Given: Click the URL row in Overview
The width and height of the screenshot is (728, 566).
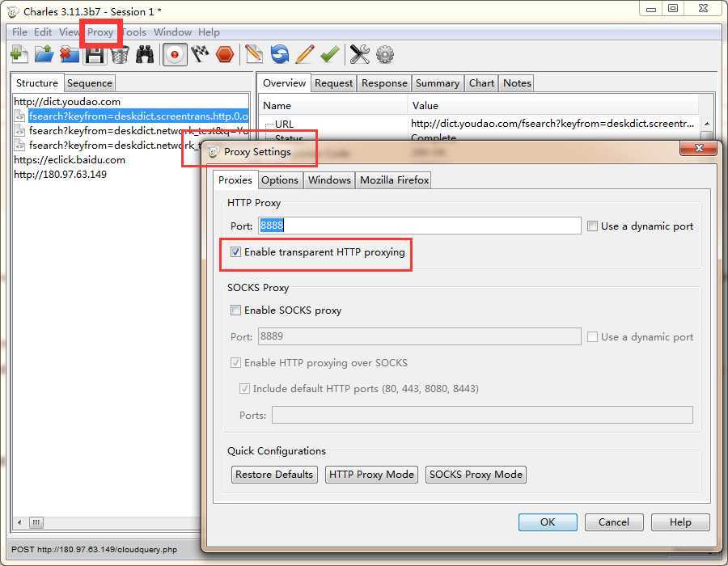Looking at the screenshot, I should click(x=478, y=124).
